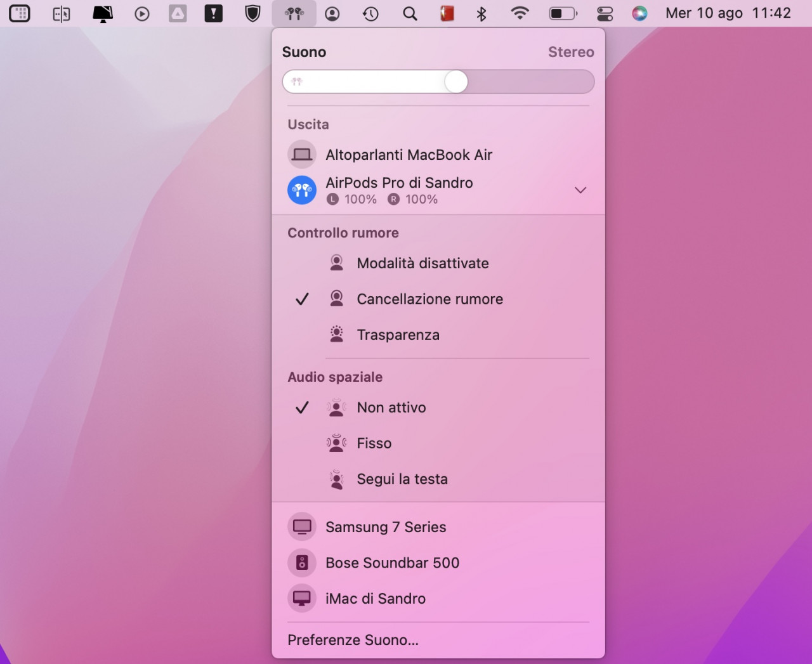
Task: Click the red book app menu bar icon
Action: 447,13
